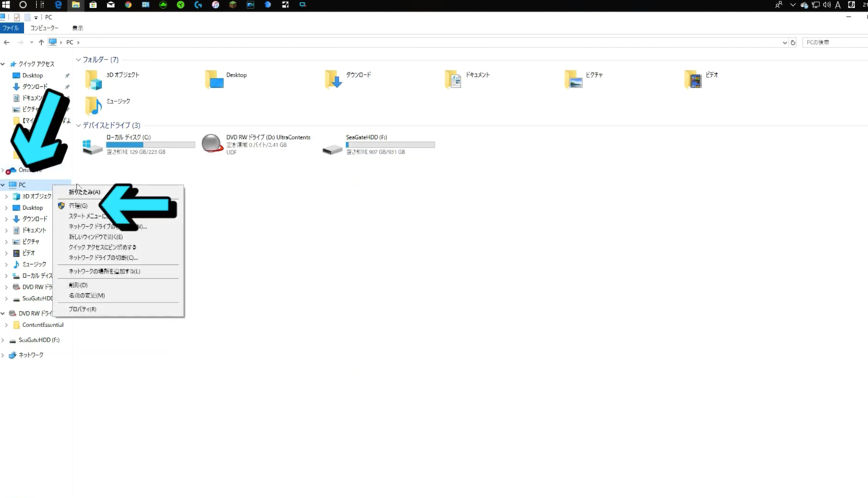Collapse the PC tree node chevron

[3, 185]
